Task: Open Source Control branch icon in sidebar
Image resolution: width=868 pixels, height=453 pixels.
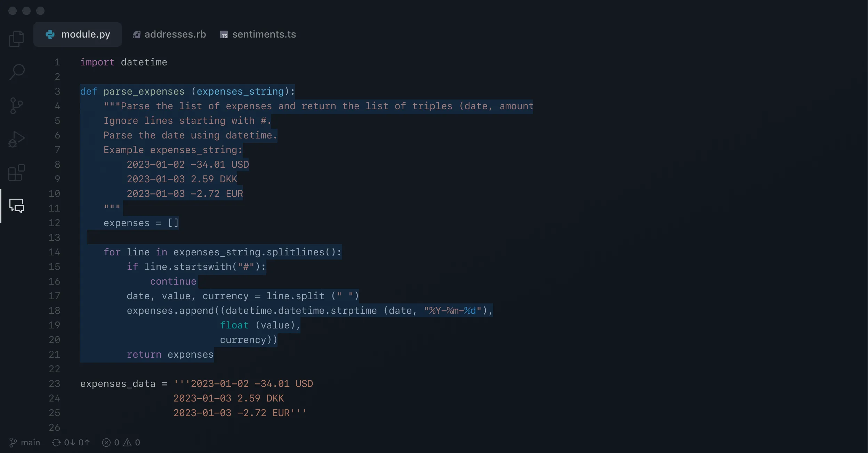Action: pyautogui.click(x=16, y=105)
